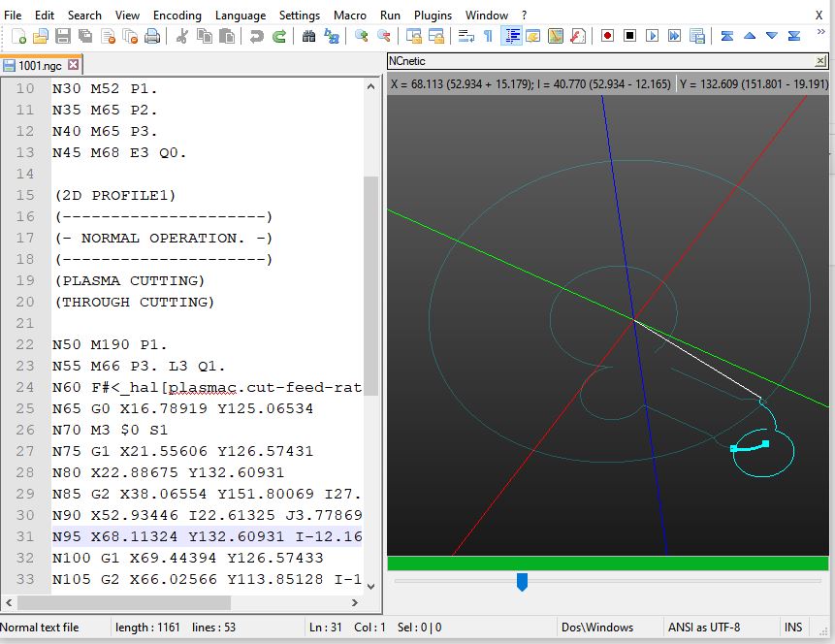
Task: Close the 1001.ngc tab
Action: (x=74, y=65)
